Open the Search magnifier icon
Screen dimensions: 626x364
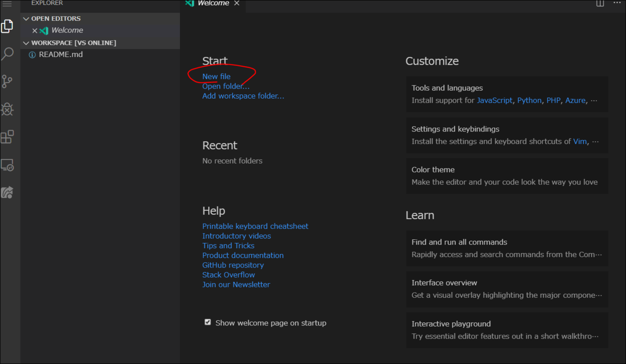pyautogui.click(x=7, y=54)
